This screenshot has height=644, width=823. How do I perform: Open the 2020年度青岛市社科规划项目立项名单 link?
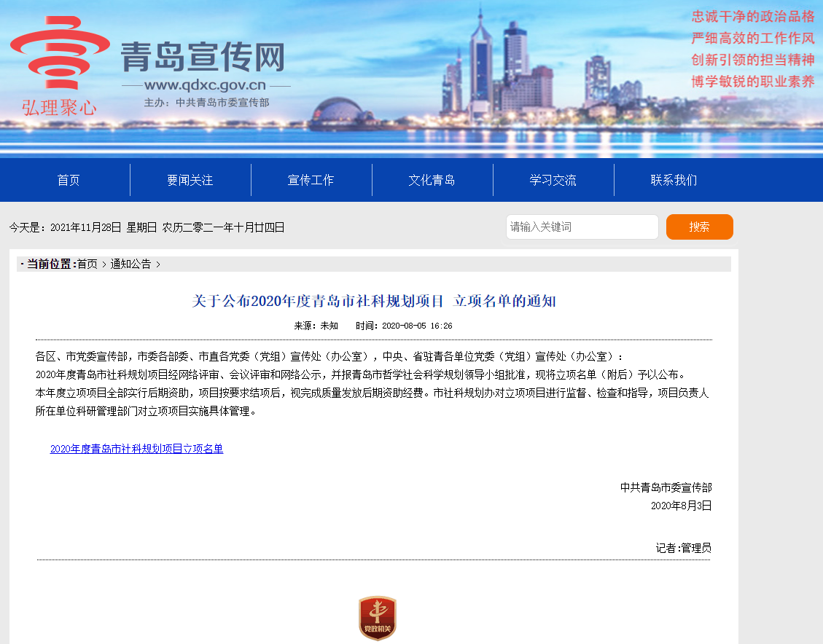pos(136,449)
